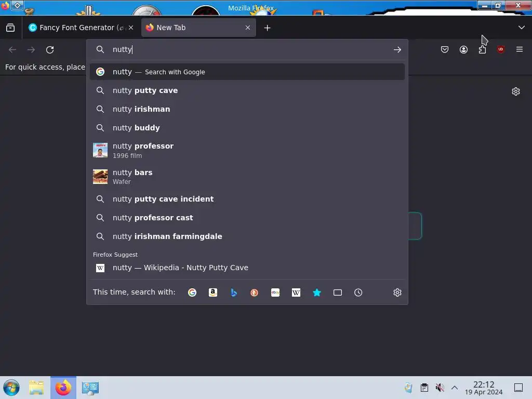Open the updates notifier tray icon
Image resolution: width=532 pixels, height=399 pixels.
pyautogui.click(x=408, y=388)
